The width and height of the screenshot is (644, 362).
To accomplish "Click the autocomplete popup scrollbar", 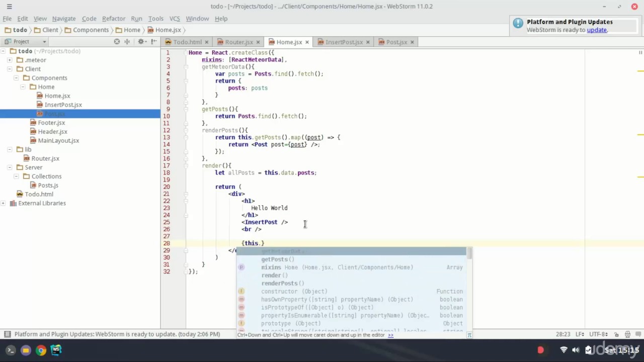I will click(x=469, y=253).
